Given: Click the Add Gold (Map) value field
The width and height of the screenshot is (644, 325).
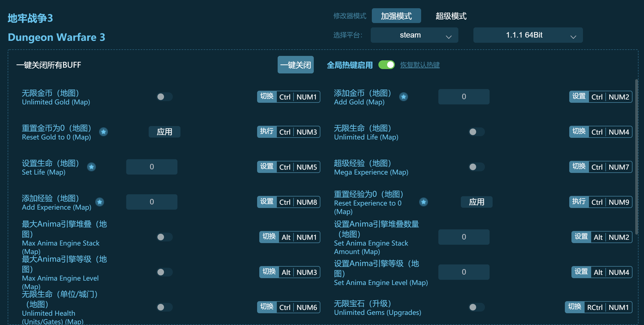Looking at the screenshot, I should click(464, 97).
